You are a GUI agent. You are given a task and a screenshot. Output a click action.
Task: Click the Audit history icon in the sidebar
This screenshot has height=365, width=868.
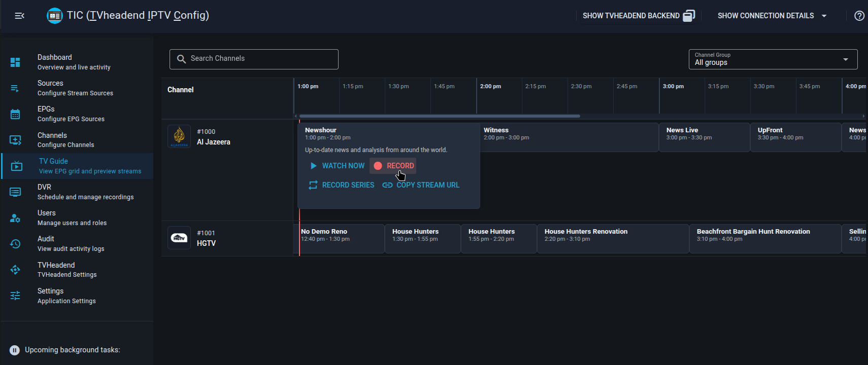tap(15, 244)
